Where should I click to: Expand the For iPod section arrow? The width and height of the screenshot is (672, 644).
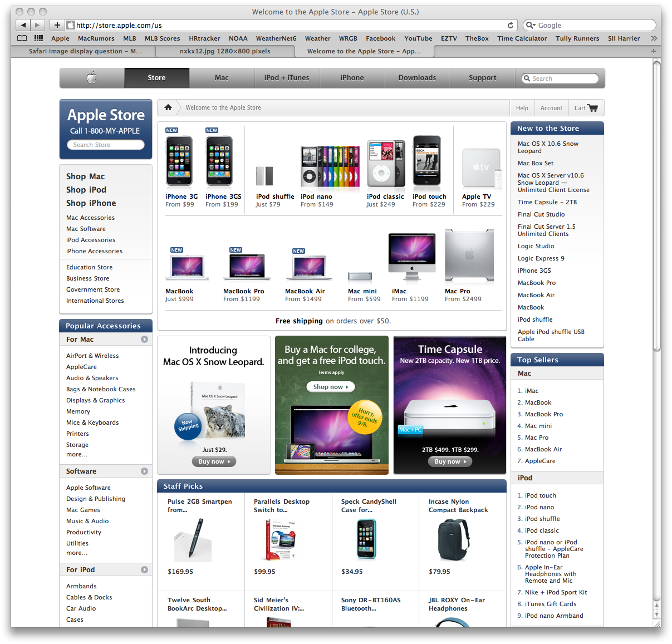(144, 569)
